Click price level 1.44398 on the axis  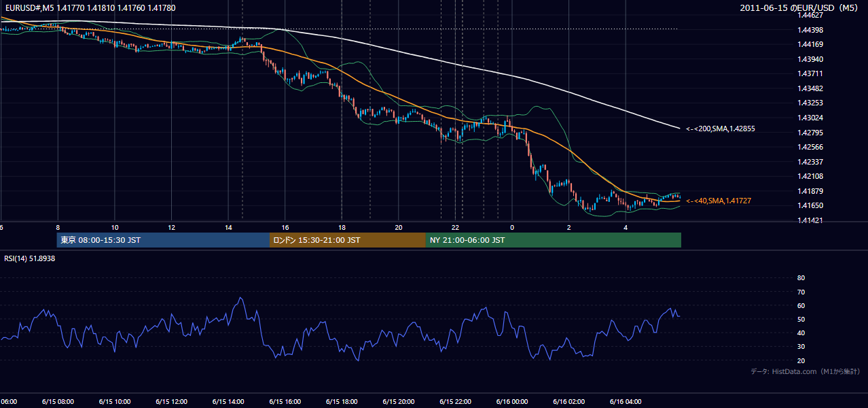tap(810, 30)
